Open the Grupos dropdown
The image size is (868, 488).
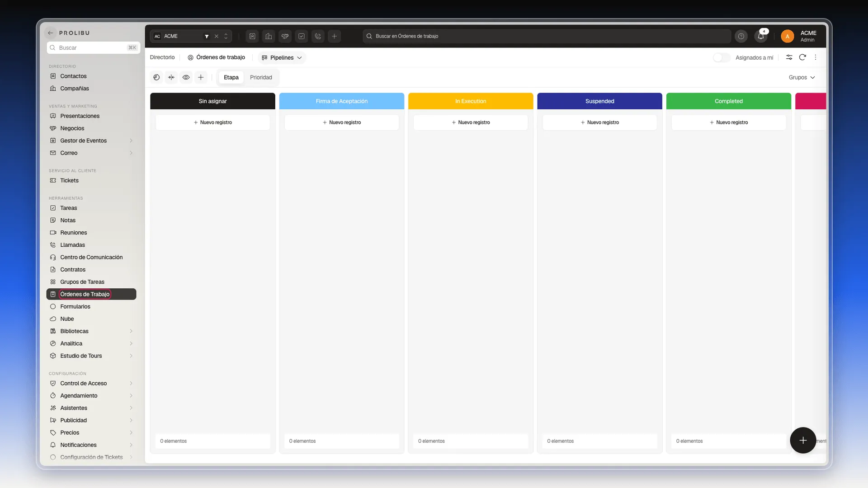[x=802, y=77]
